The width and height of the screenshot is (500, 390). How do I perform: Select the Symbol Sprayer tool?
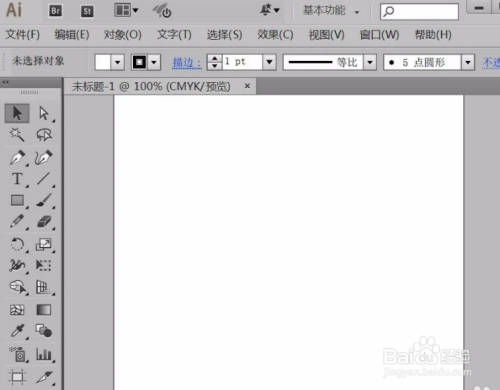17,354
